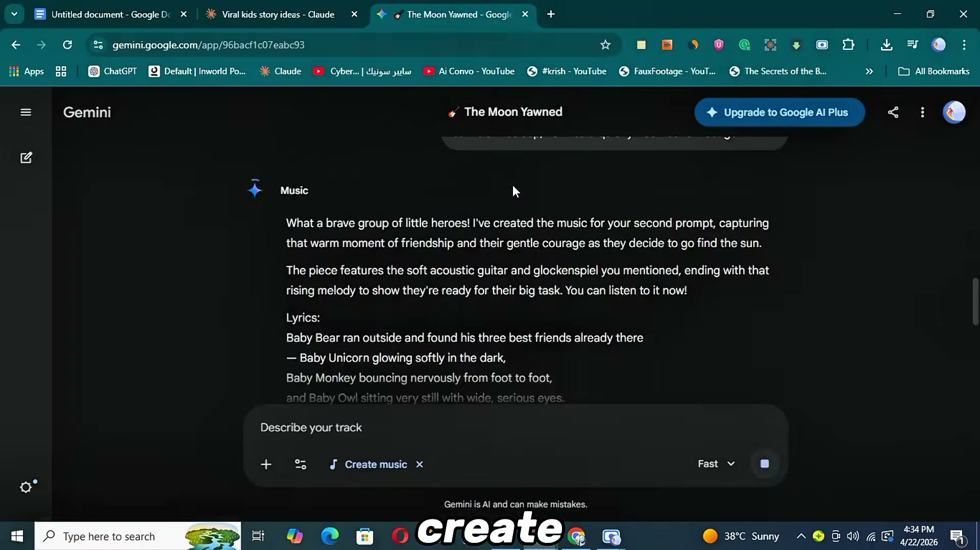Click the Describe your track input field
This screenshot has width=980, height=550.
516,428
